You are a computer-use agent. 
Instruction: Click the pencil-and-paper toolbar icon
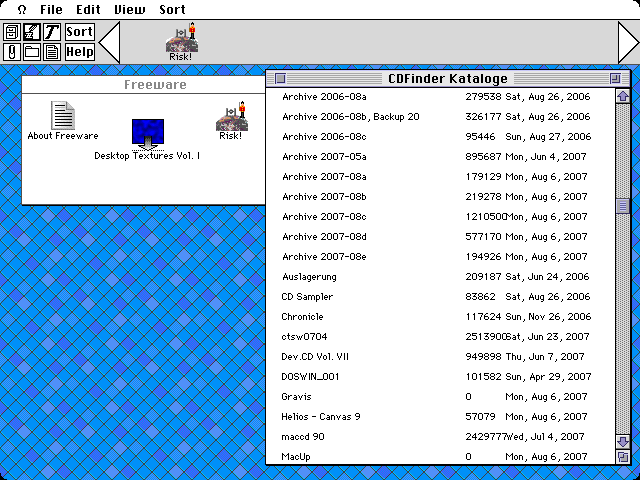point(31,32)
